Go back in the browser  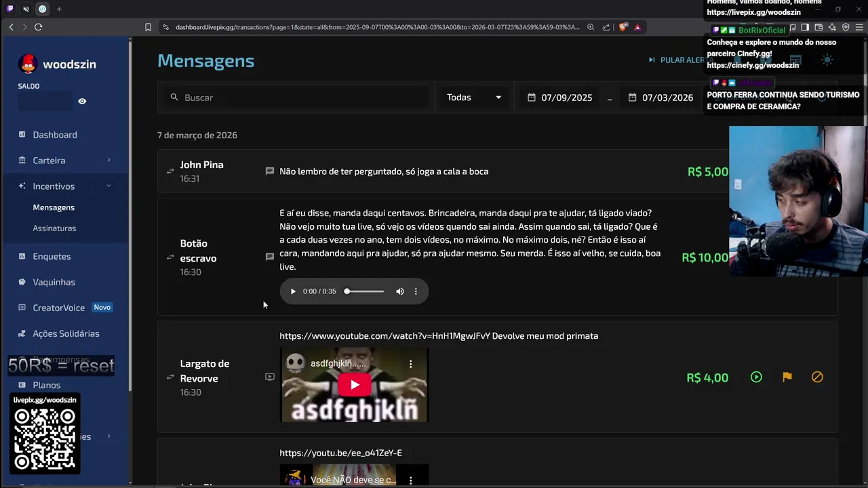click(x=11, y=27)
